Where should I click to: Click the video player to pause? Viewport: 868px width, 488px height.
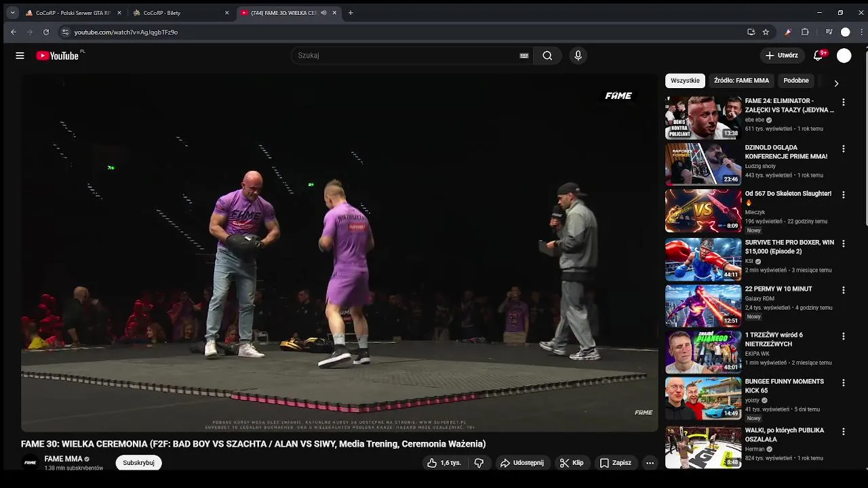click(x=339, y=252)
